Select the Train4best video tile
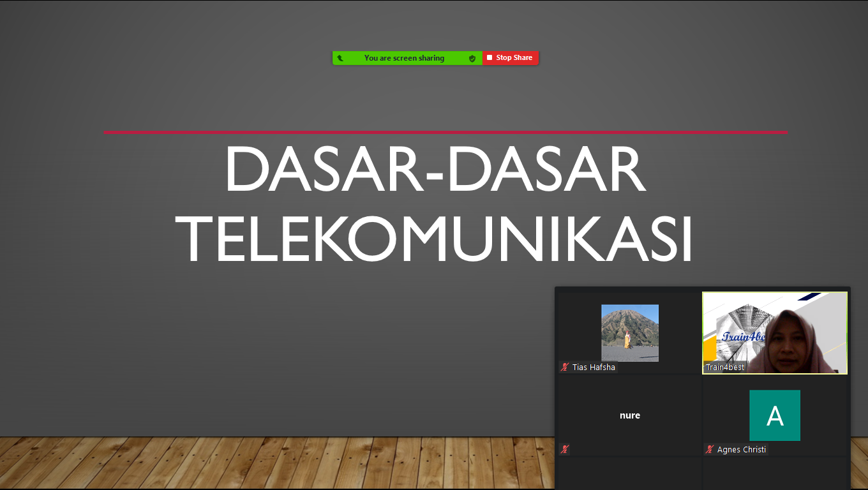The width and height of the screenshot is (868, 490). pyautogui.click(x=774, y=332)
